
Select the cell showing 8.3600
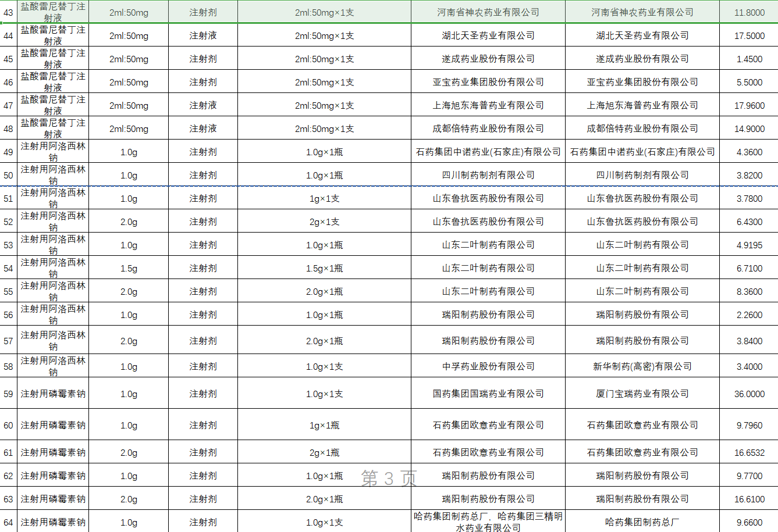tap(749, 291)
